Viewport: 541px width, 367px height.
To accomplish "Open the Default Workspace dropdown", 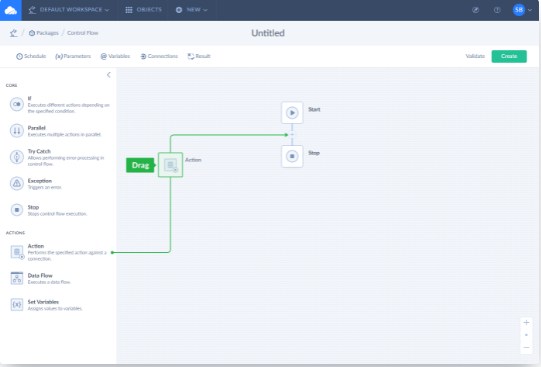I will pos(69,10).
